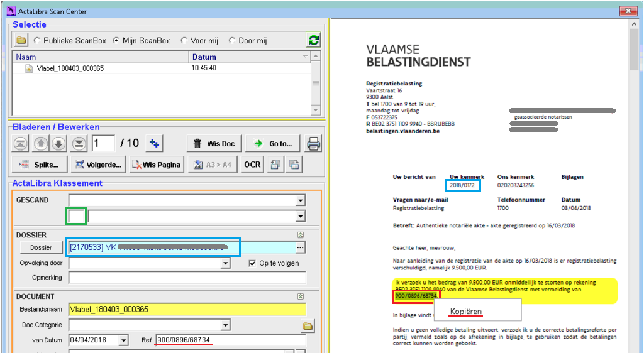Click the belastingen.vlaanderen.be text

tap(403, 131)
